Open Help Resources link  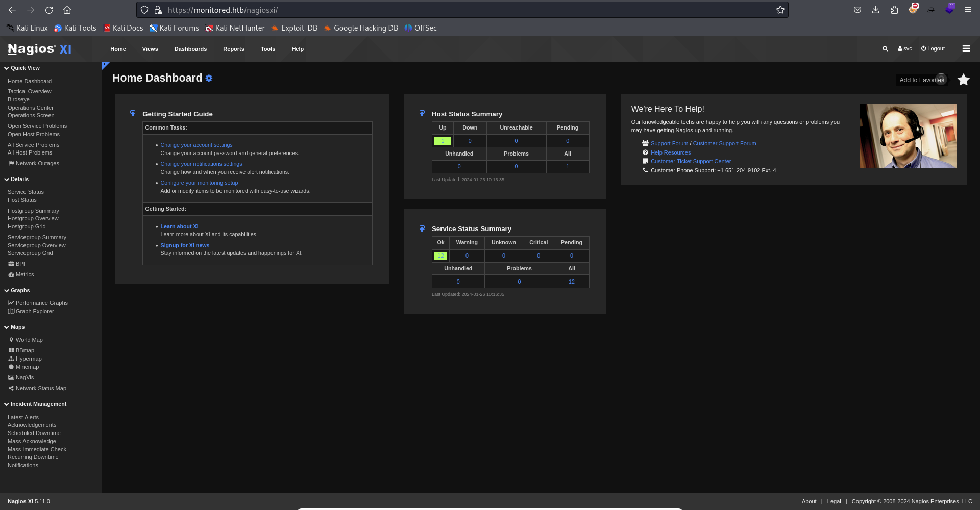[x=671, y=152]
